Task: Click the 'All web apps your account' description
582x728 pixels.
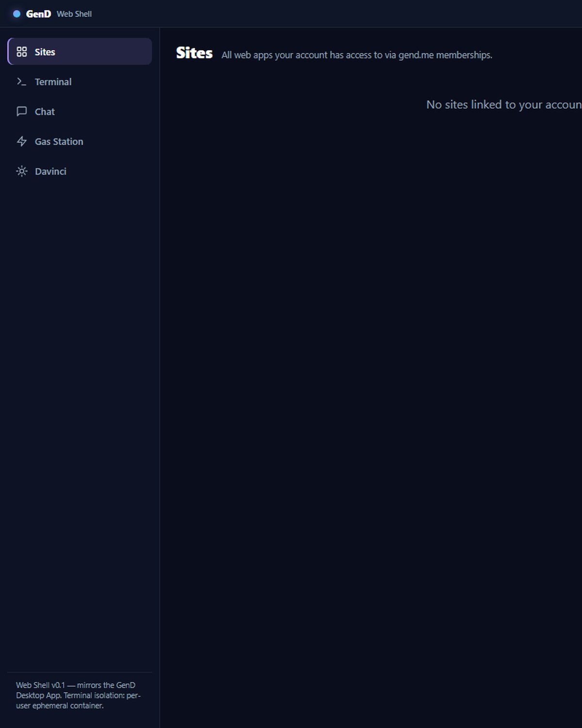Action: [357, 55]
